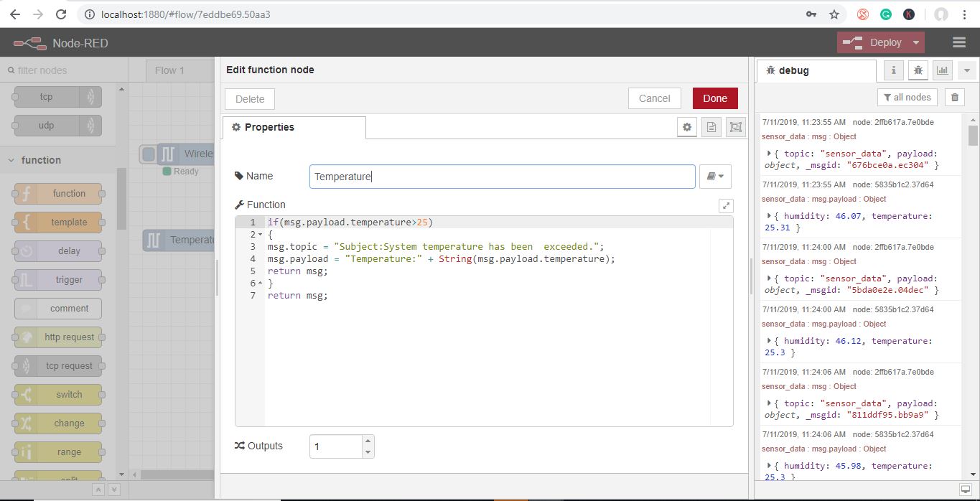Viewport: 980px width, 501px height.
Task: Increase the Outputs count with the up arrow
Action: (368, 441)
